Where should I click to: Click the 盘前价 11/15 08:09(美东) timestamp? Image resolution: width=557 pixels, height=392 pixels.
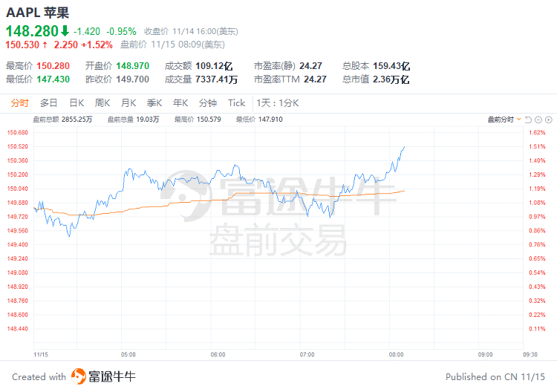(172, 45)
